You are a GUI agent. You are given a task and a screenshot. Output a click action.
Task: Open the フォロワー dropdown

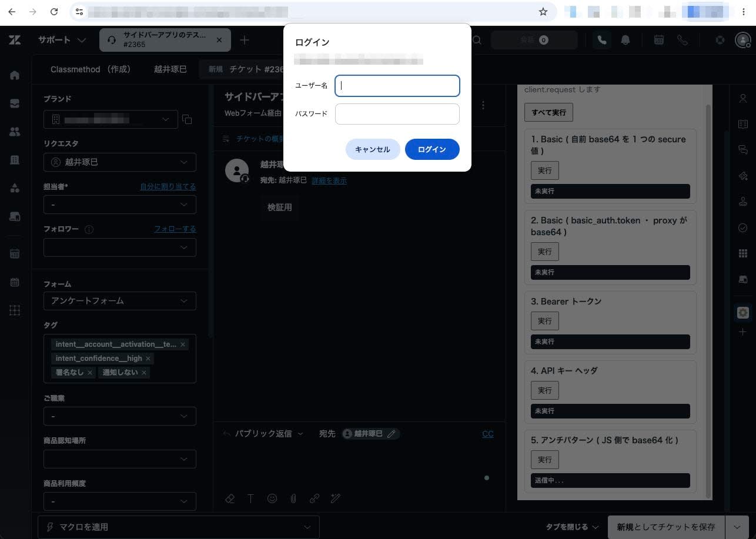tap(120, 247)
